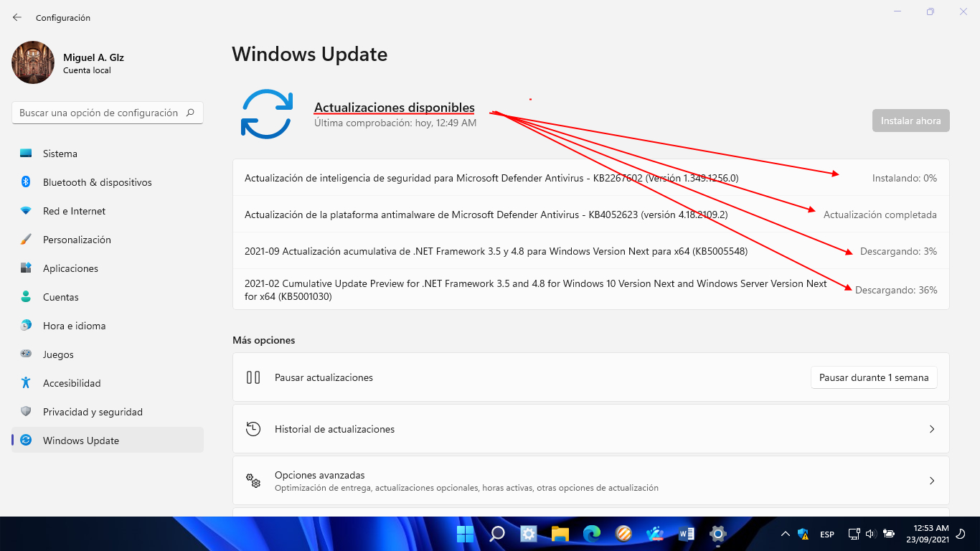Expand the Opciones avanzadas chevron
Viewport: 980px width, 551px height.
[x=932, y=481]
